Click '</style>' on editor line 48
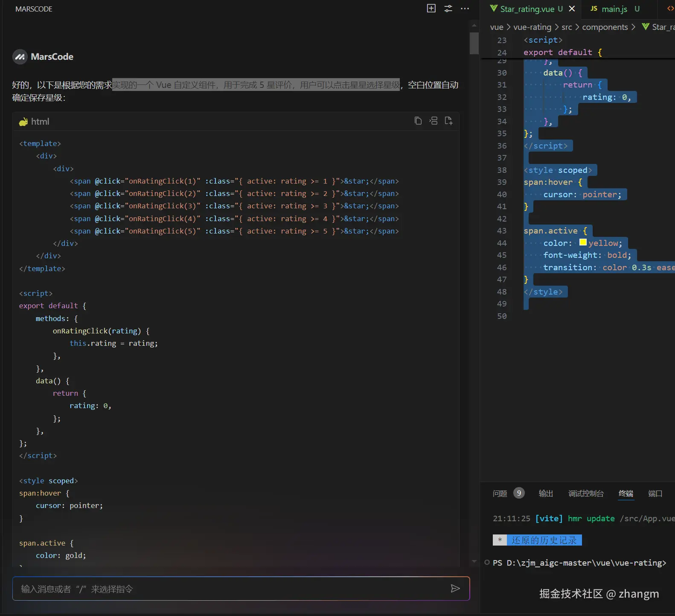The image size is (675, 616). (543, 292)
